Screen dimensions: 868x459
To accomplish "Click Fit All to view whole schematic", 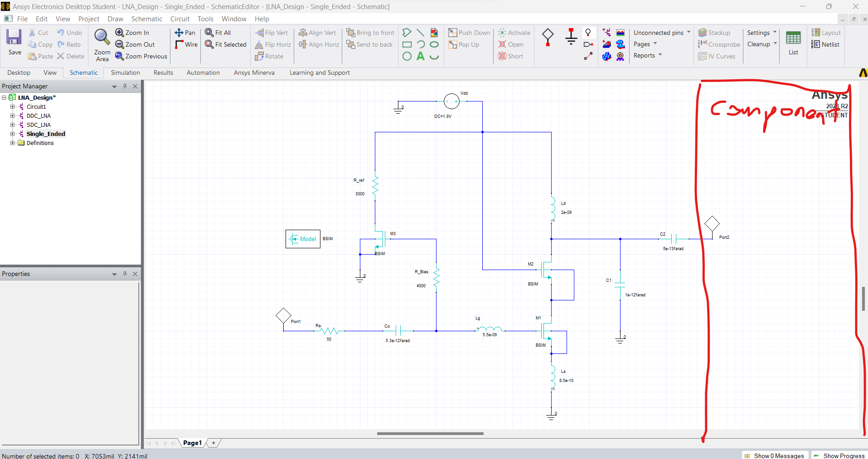I will coord(218,33).
